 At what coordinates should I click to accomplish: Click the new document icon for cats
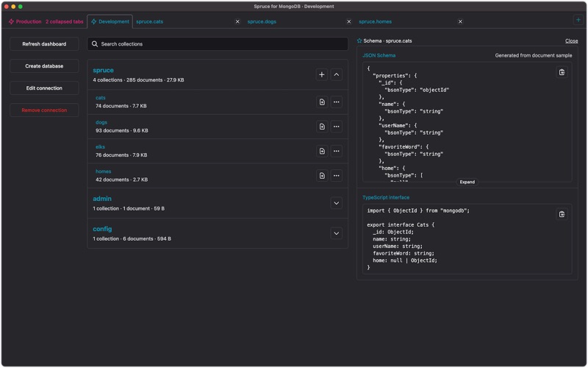pos(322,102)
